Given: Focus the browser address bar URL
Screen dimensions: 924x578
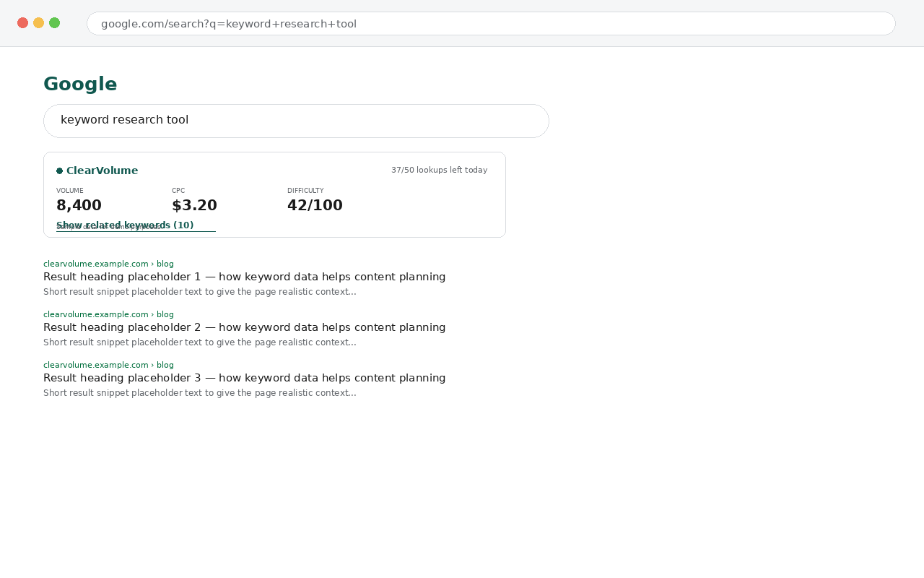Looking at the screenshot, I should coord(491,23).
